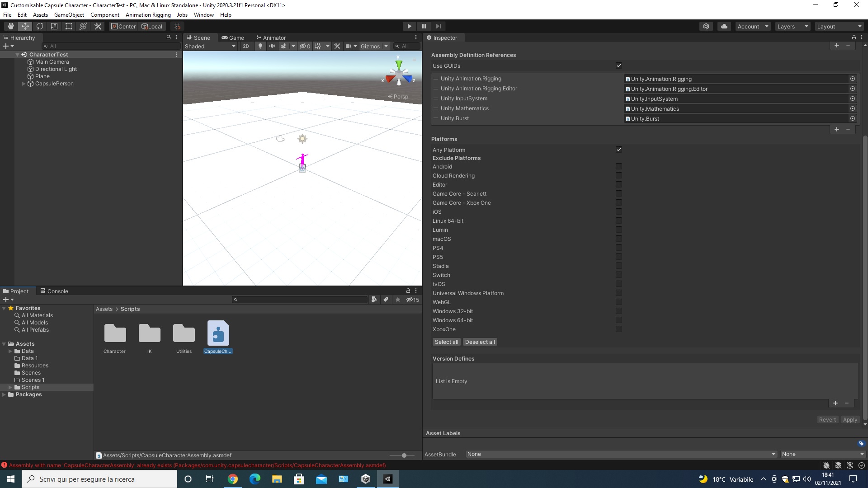The image size is (868, 488).
Task: Select the Scale tool
Action: click(54, 26)
